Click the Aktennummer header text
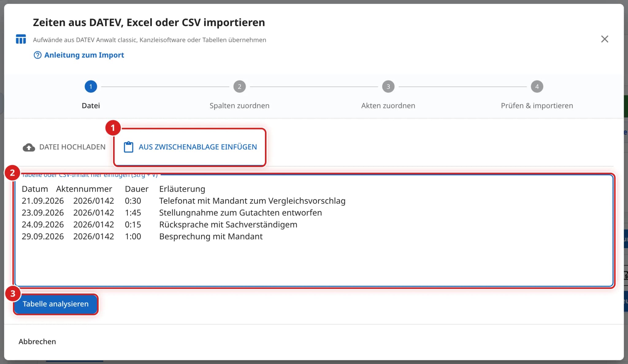 click(x=84, y=189)
